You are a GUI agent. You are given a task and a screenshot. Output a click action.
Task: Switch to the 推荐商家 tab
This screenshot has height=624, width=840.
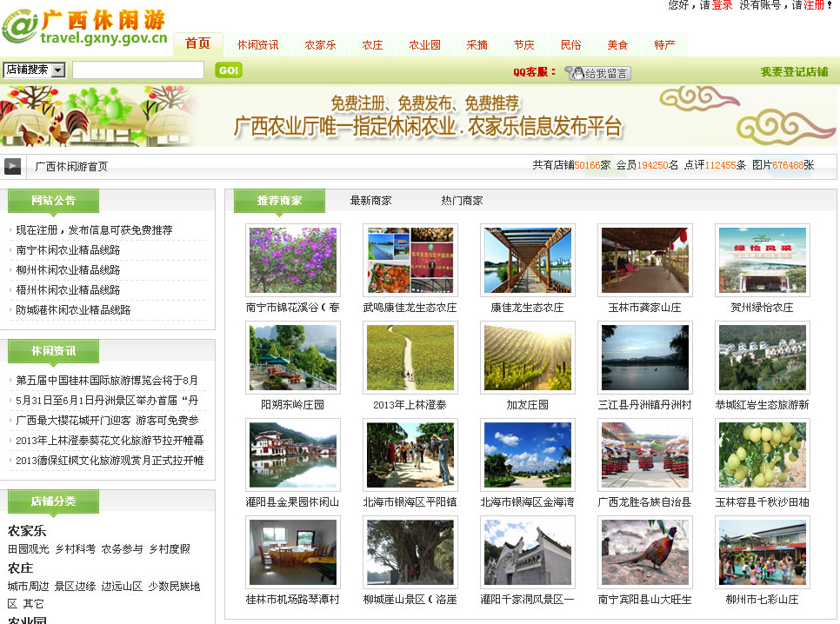[x=279, y=201]
